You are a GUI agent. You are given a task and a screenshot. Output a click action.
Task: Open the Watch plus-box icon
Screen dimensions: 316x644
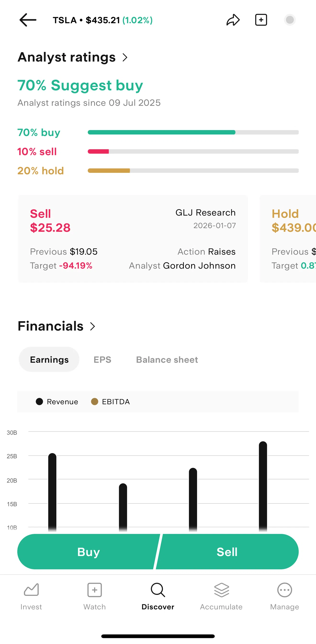[x=94, y=590]
